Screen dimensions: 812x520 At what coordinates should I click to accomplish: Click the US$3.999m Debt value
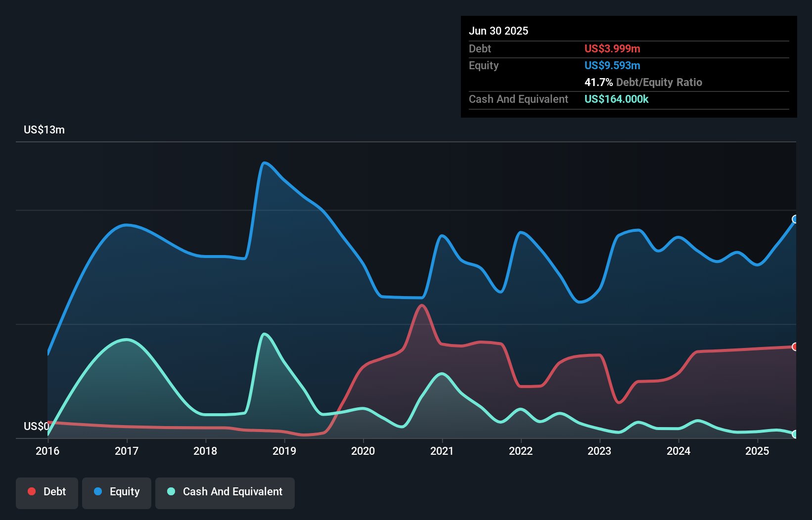[x=612, y=48]
